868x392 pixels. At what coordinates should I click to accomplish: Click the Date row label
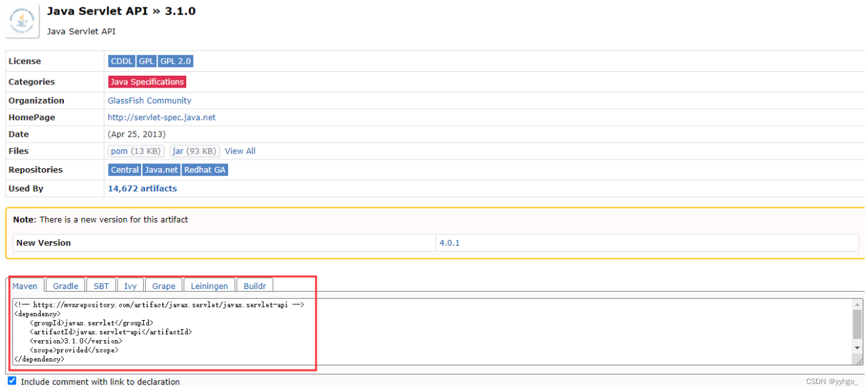(x=18, y=134)
